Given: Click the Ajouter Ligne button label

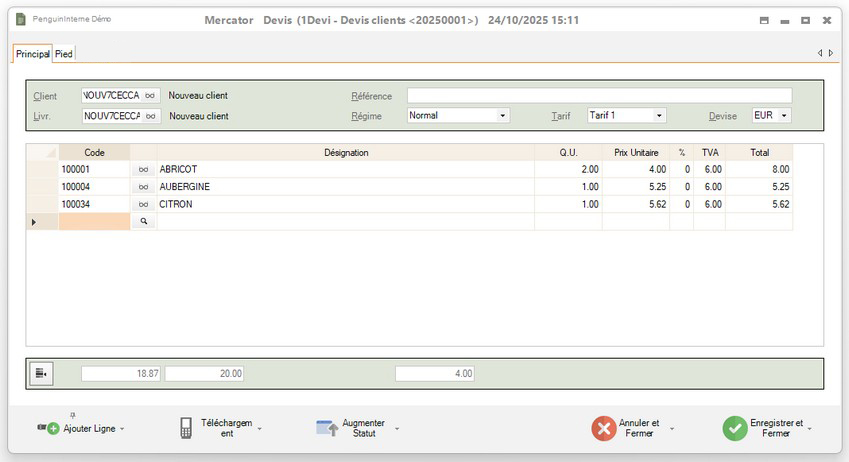Looking at the screenshot, I should [89, 428].
